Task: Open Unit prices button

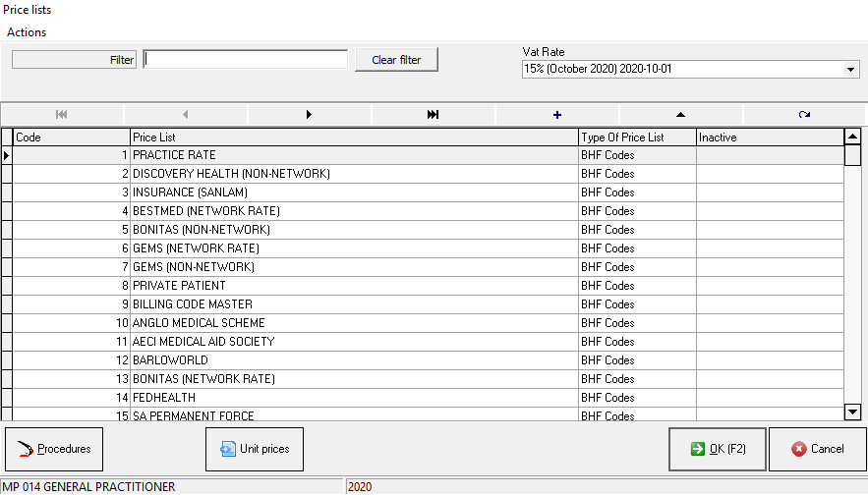Action: coord(255,449)
